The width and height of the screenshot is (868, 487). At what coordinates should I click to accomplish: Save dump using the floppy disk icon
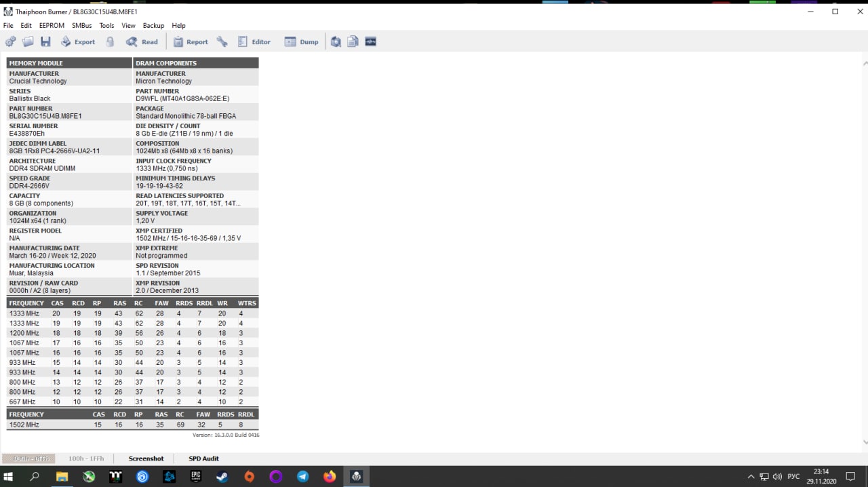click(45, 42)
